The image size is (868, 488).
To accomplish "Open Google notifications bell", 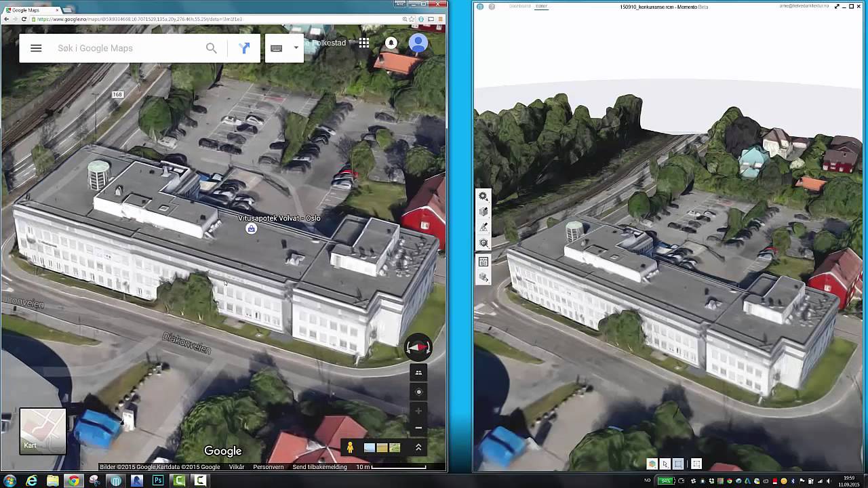I will point(391,43).
